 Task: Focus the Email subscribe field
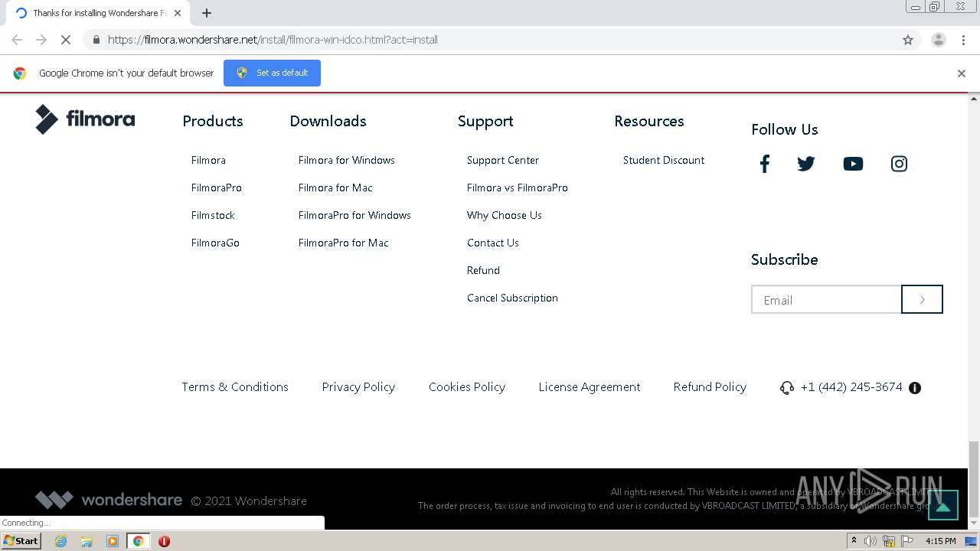click(x=826, y=299)
